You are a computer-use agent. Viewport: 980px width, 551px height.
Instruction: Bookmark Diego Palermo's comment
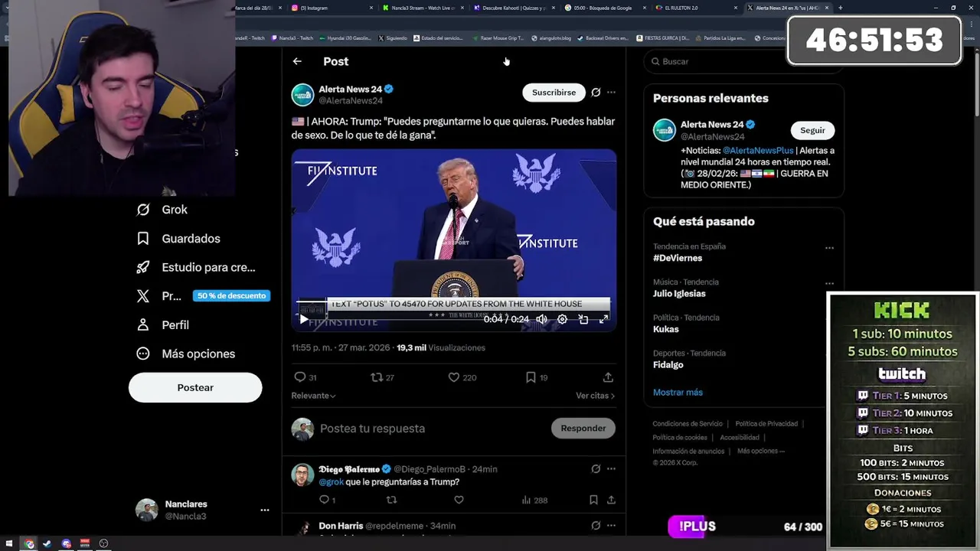(593, 500)
